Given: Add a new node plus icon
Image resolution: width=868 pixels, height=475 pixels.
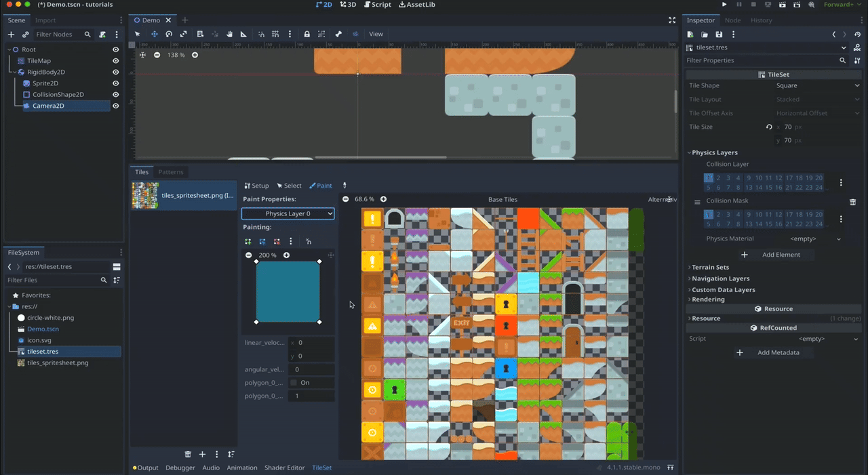Looking at the screenshot, I should (x=11, y=35).
